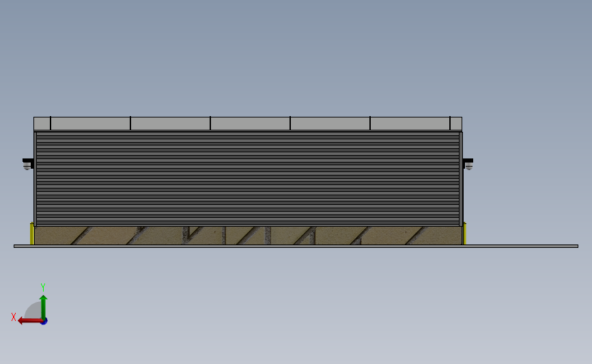This screenshot has height=364, width=592.
Task: Select the left wall-mounted lamp fixture
Action: point(28,165)
